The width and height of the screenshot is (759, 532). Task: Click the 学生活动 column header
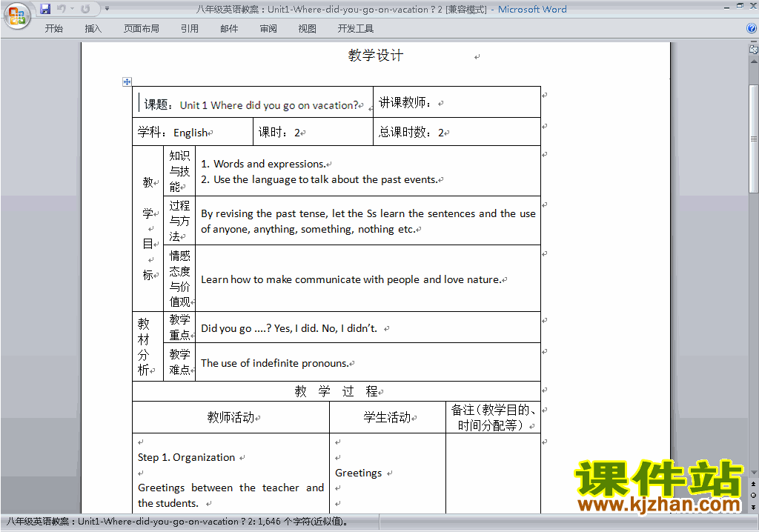point(387,417)
